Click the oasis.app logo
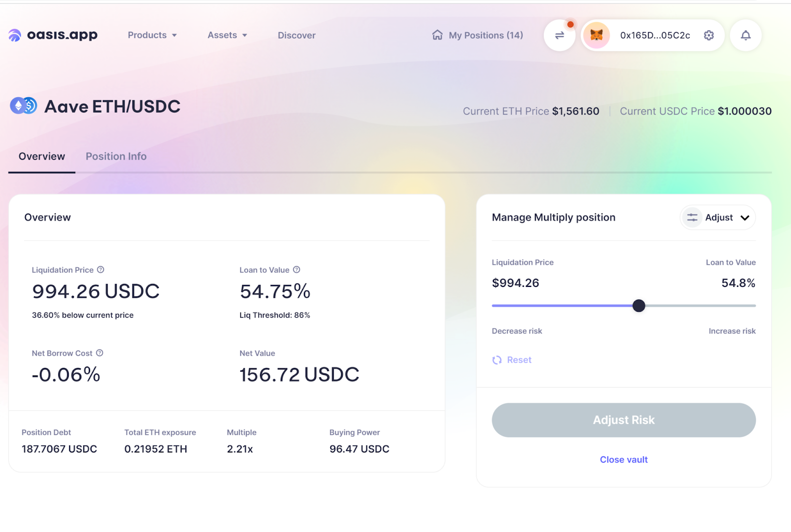The height and width of the screenshot is (532, 791). tap(53, 35)
